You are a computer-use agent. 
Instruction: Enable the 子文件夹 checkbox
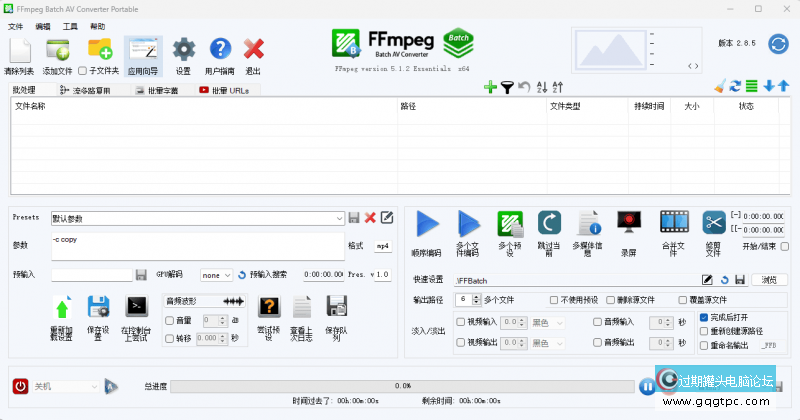83,71
